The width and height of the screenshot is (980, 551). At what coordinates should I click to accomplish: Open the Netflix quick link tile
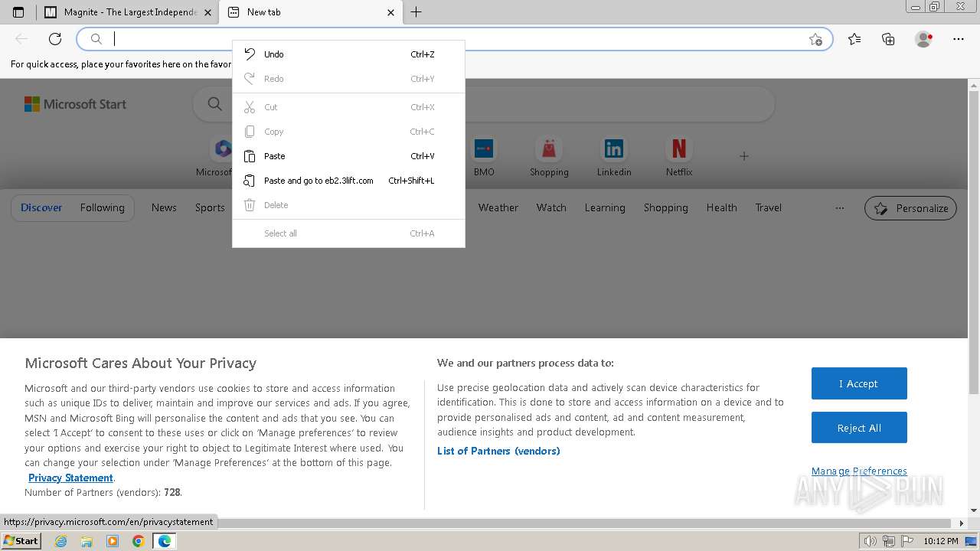point(679,157)
